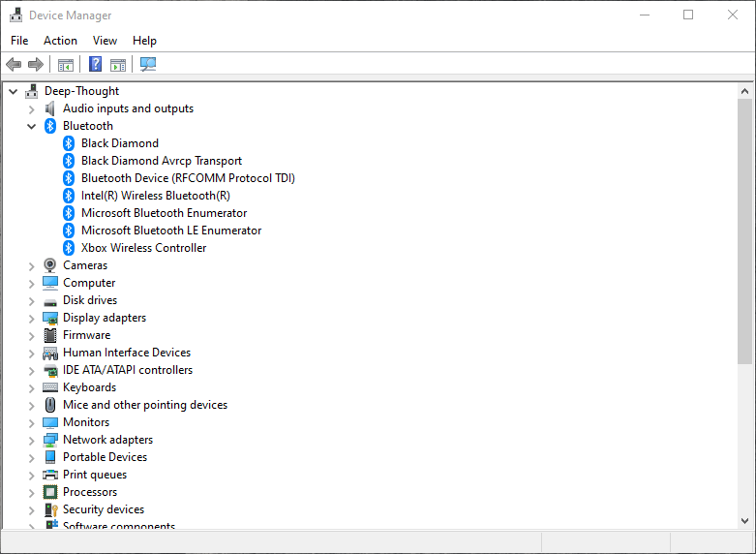Viewport: 756px width, 554px height.
Task: Collapse the Bluetooth category
Action: click(32, 127)
